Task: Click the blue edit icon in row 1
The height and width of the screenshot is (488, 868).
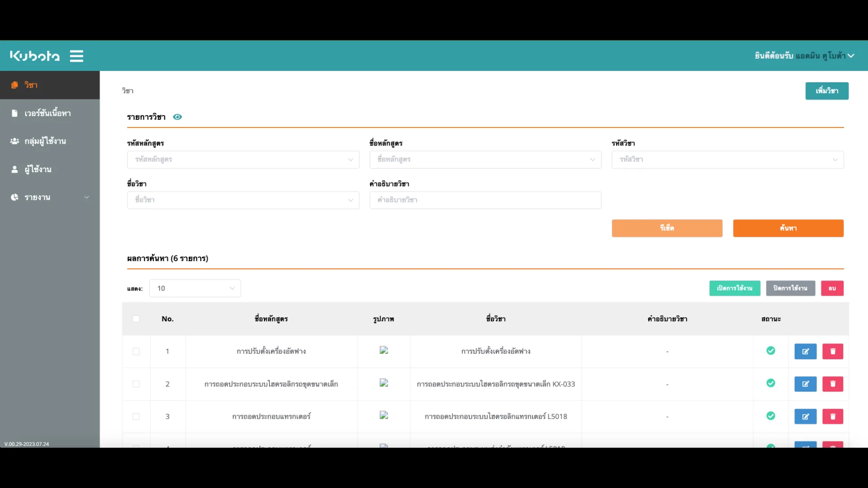Action: pos(805,352)
